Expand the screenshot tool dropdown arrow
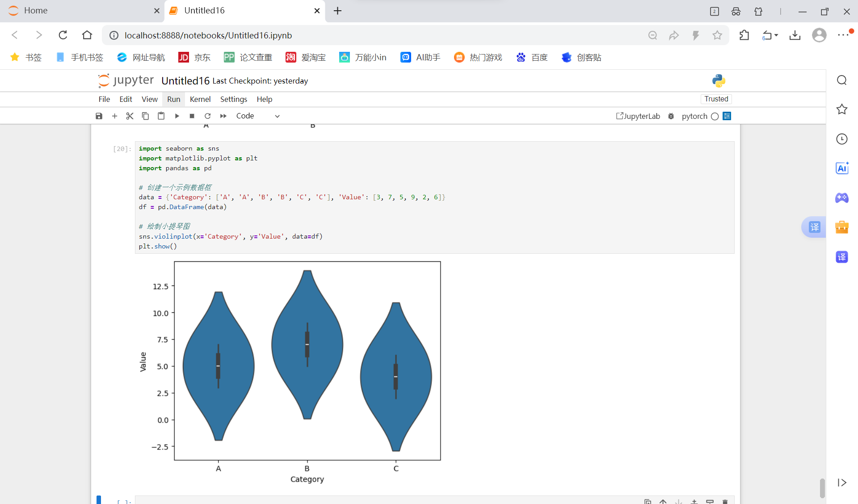Screen dimensions: 858x504 point(776,35)
